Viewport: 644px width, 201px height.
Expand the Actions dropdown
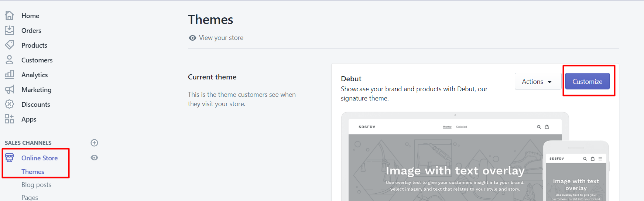click(538, 81)
